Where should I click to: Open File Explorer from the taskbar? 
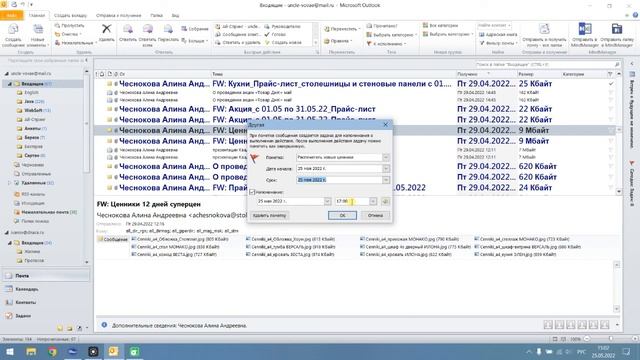coord(31,351)
